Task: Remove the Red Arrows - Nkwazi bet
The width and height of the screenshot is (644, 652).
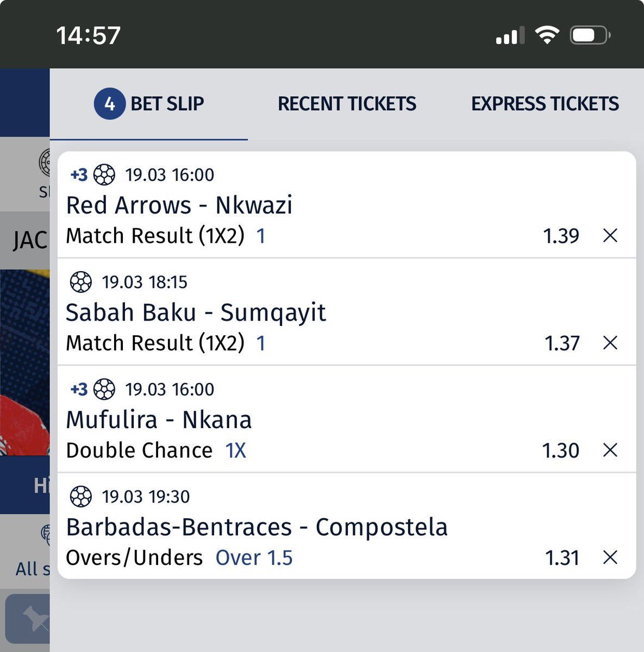Action: (x=610, y=236)
